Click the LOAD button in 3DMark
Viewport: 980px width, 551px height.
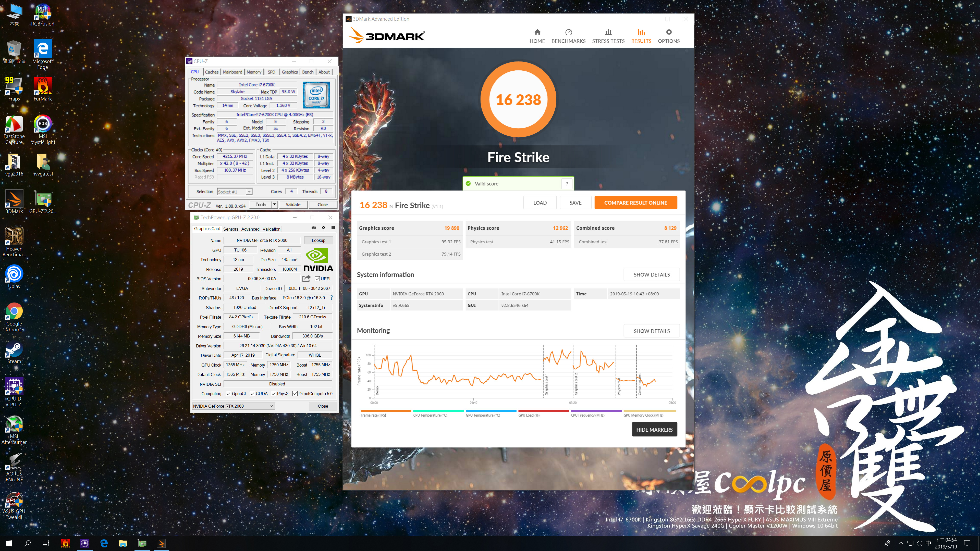[540, 202]
